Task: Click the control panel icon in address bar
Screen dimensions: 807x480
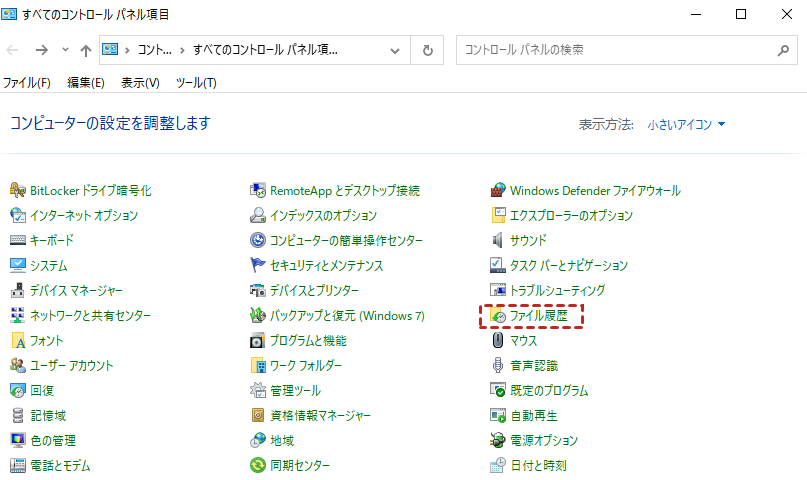Action: tap(110, 49)
